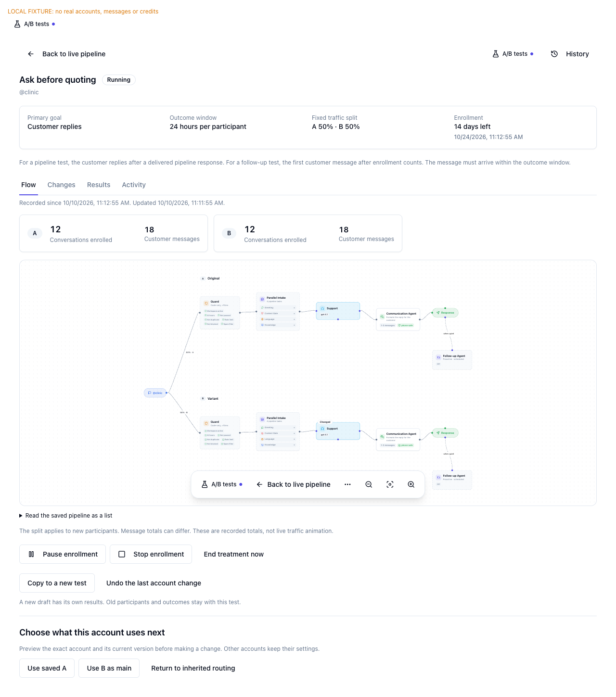Open the three-dot more options menu
616x697 pixels.
tap(347, 484)
